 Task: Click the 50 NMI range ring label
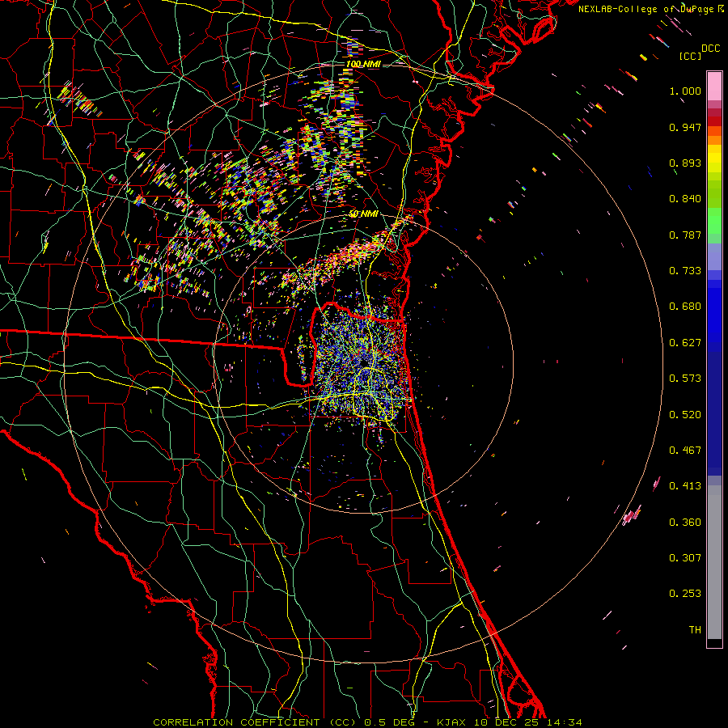click(363, 214)
